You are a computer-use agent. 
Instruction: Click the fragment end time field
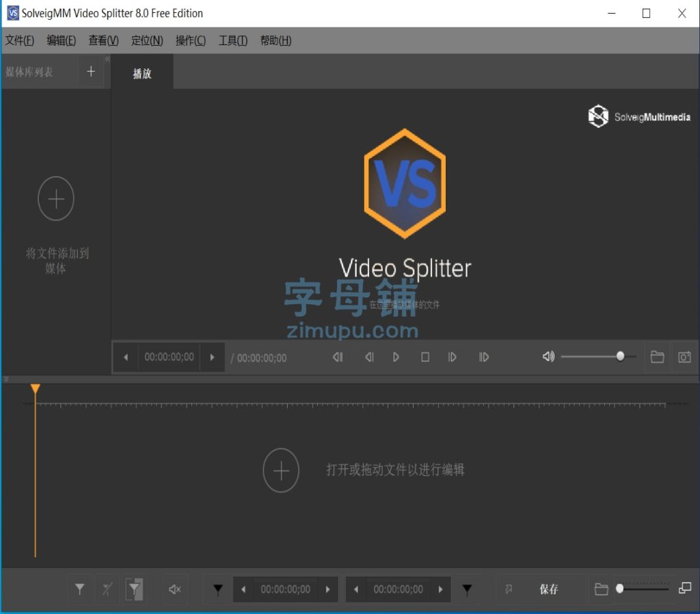pyautogui.click(x=399, y=589)
